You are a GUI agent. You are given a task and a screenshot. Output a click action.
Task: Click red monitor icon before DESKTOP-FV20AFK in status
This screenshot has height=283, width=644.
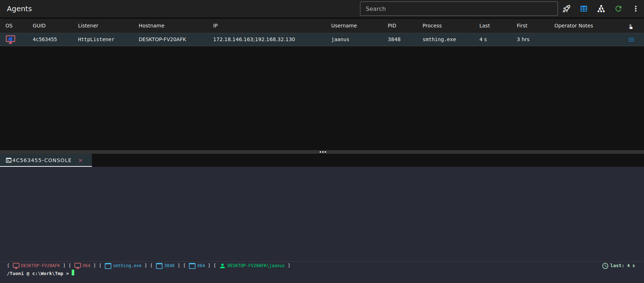click(x=16, y=266)
